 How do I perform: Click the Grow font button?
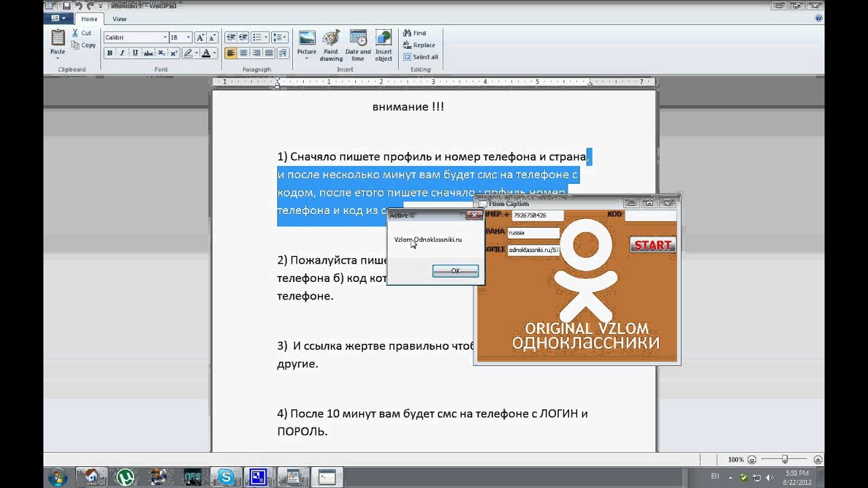click(201, 37)
